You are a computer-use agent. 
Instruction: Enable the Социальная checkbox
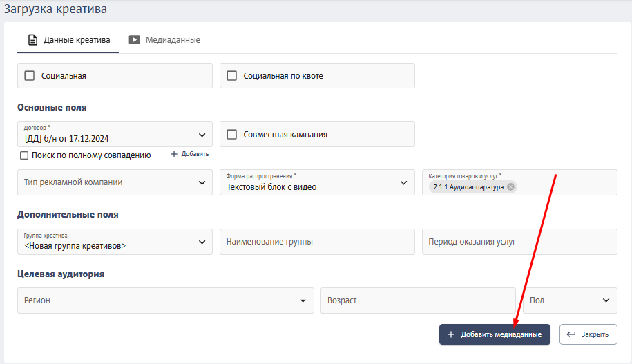point(30,76)
